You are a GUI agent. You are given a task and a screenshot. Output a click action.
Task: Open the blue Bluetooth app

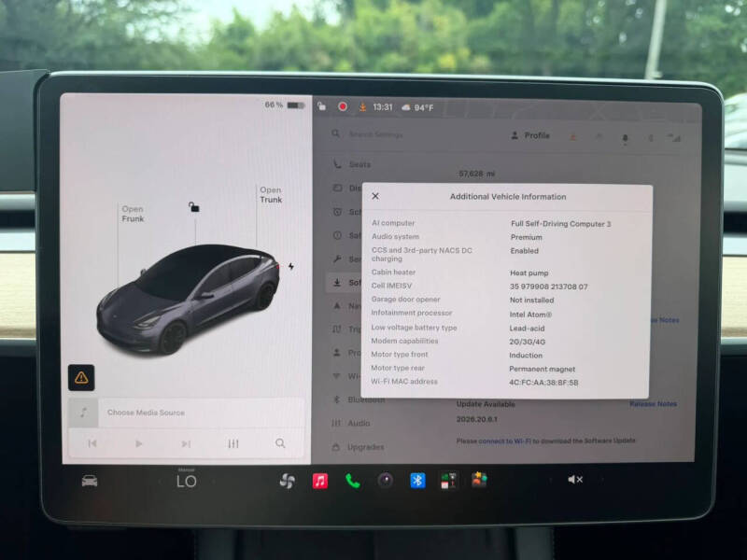pos(417,481)
